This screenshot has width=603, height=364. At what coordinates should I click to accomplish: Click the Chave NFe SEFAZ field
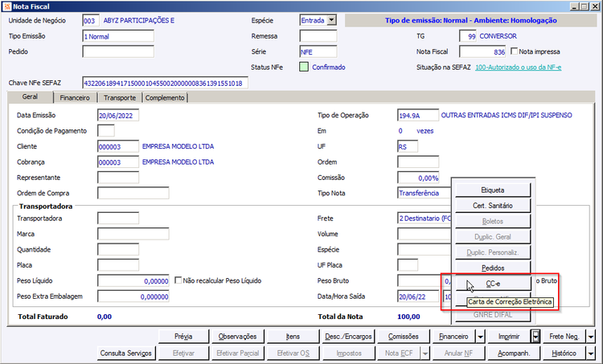click(165, 83)
